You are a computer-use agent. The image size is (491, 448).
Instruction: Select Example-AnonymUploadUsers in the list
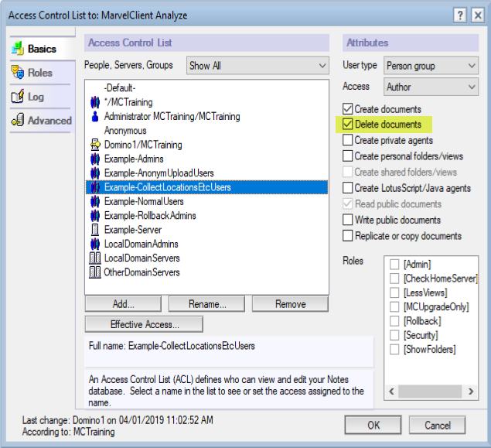206,173
